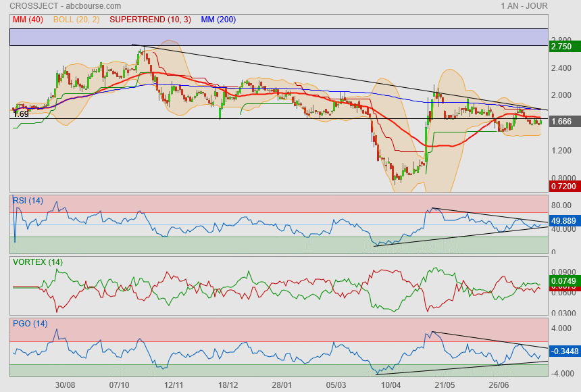Click the PGO (14) panel label
581x392 pixels.
[30, 324]
